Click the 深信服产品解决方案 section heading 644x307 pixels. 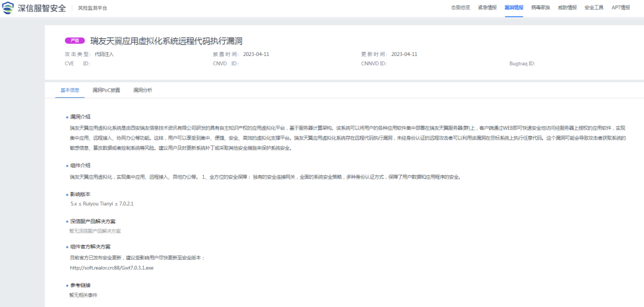point(93,221)
